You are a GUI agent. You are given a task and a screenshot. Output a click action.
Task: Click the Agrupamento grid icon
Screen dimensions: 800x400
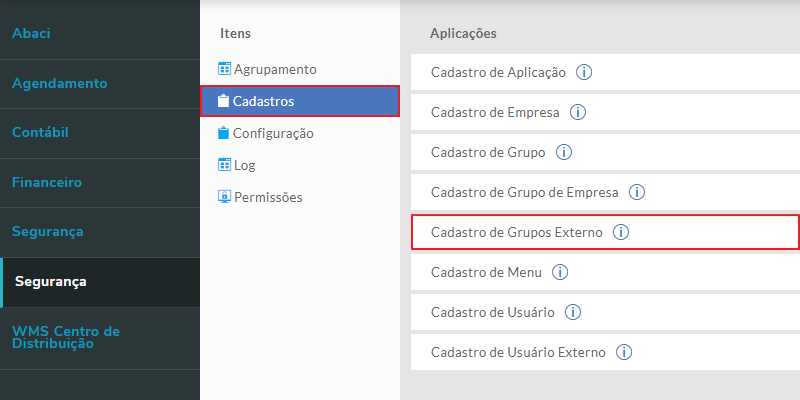pos(224,69)
